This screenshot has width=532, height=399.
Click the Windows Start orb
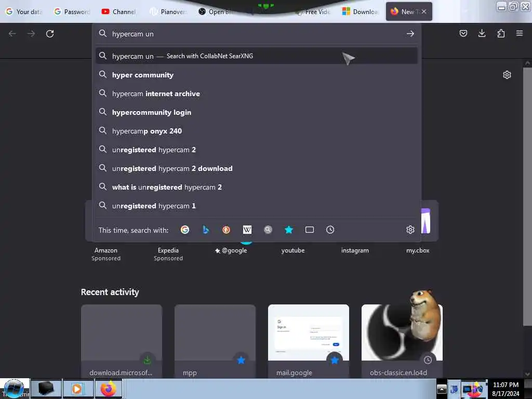tap(14, 389)
